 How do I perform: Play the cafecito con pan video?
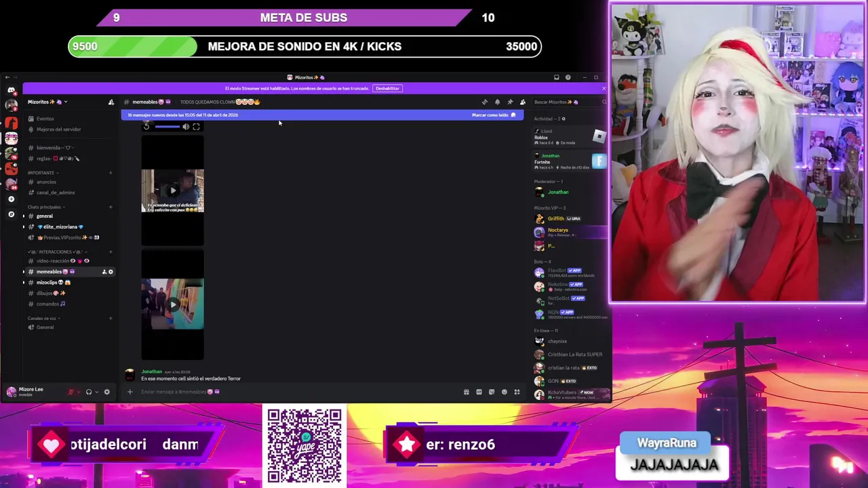[x=172, y=191]
